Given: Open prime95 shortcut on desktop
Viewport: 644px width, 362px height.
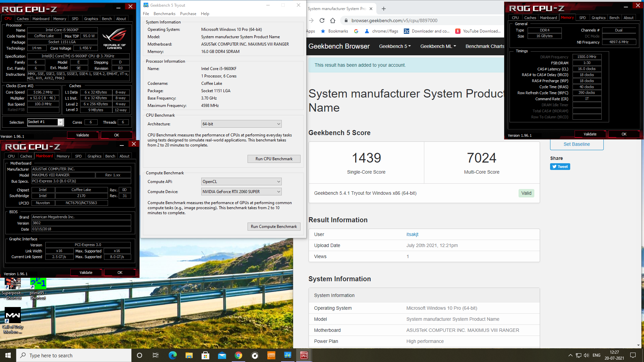Looking at the screenshot, I should (x=38, y=289).
